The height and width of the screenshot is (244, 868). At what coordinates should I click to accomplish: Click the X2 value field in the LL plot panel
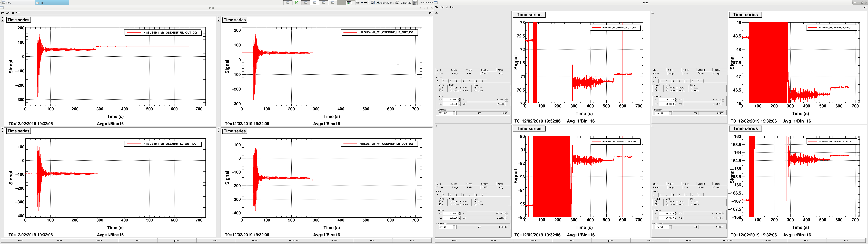(450, 218)
